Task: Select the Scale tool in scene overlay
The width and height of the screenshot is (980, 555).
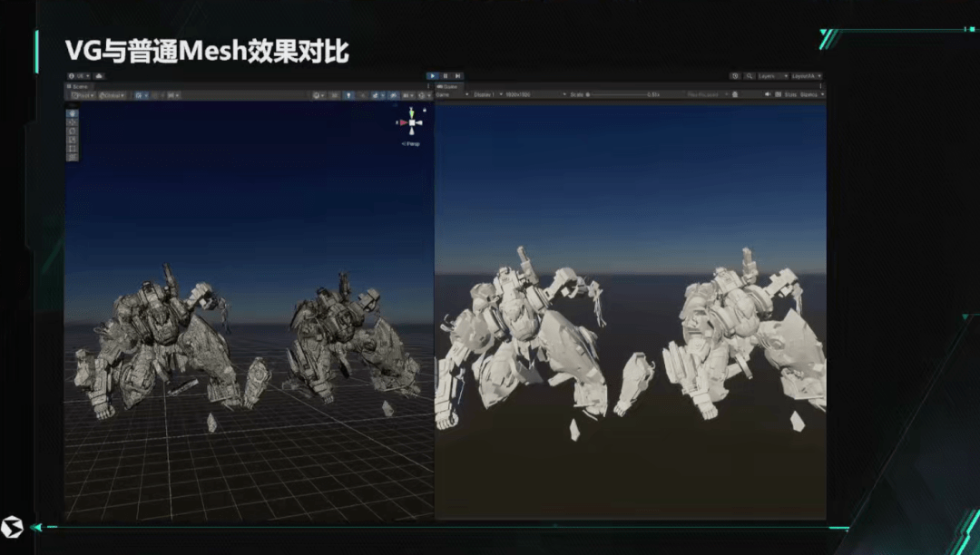Action: [73, 139]
